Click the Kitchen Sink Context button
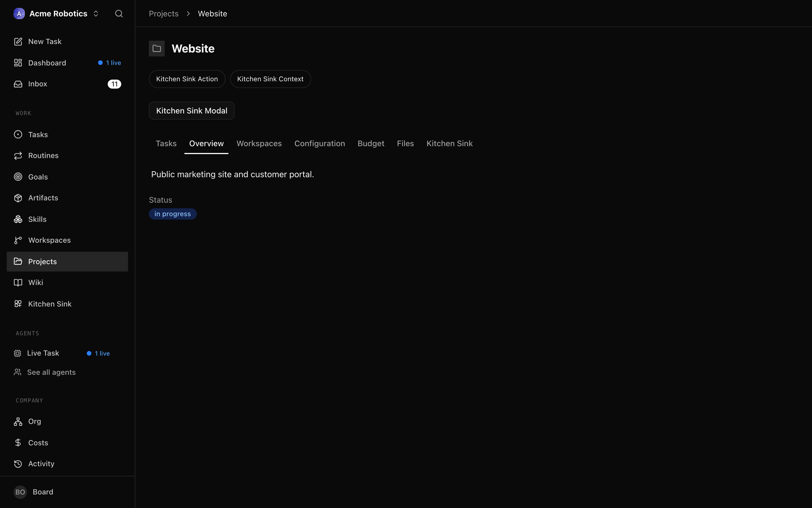 (270, 79)
